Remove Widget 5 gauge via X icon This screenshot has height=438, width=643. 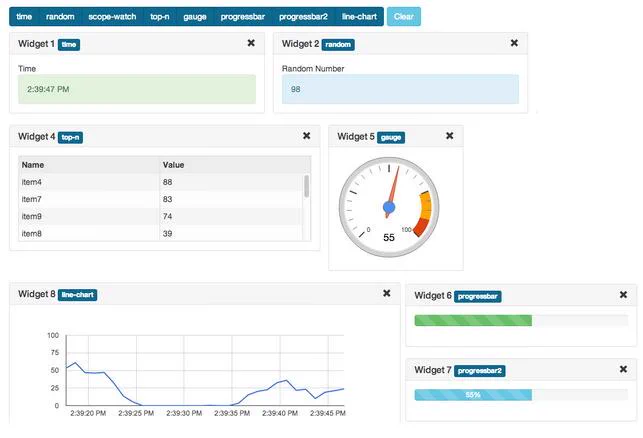point(449,135)
